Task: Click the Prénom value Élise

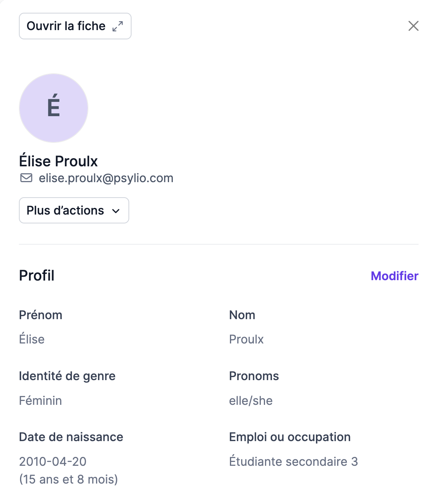Action: click(32, 339)
